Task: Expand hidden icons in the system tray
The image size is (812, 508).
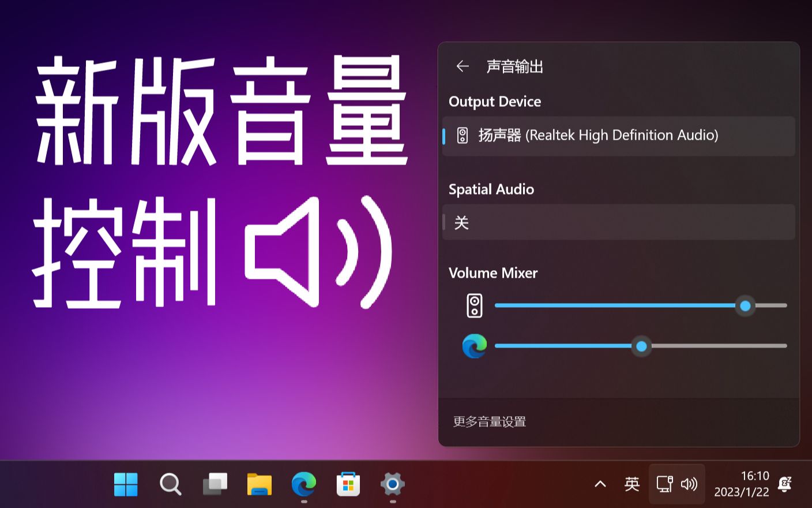Action: (601, 484)
